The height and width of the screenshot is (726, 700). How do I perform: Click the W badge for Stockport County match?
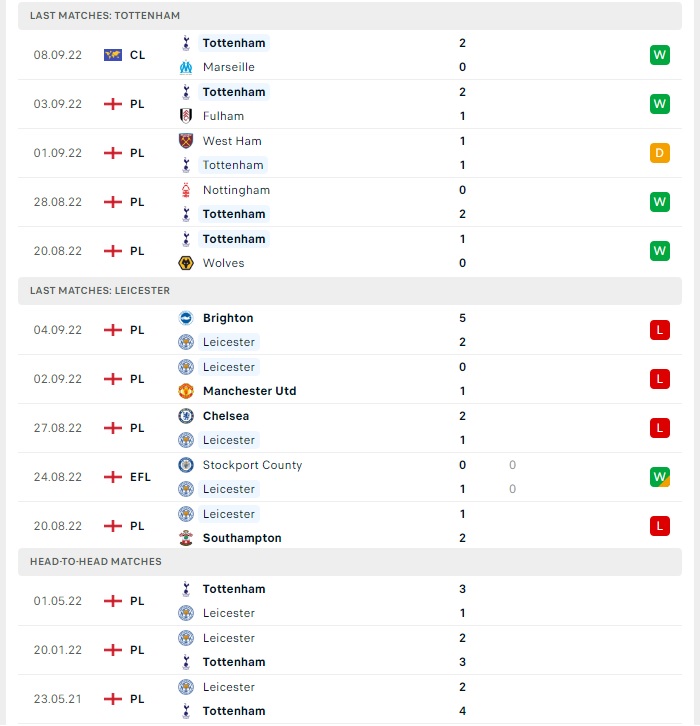(x=659, y=477)
